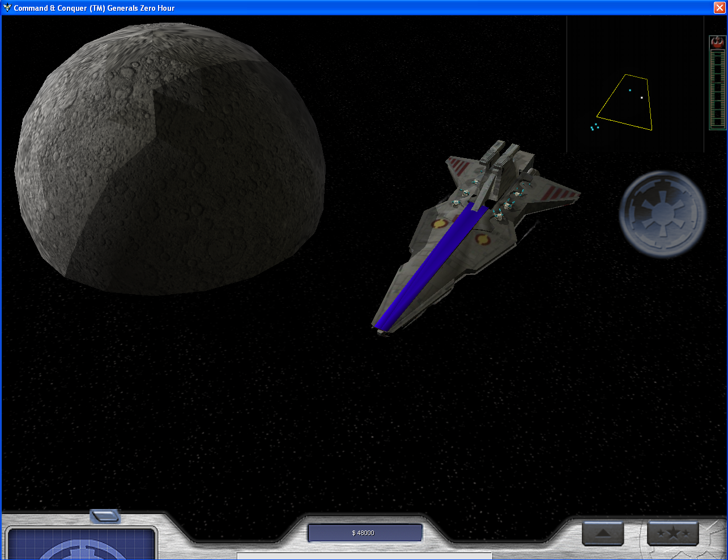The width and height of the screenshot is (728, 560).
Task: Click the unit portrait panel with Imperial logo
Action: 81,544
